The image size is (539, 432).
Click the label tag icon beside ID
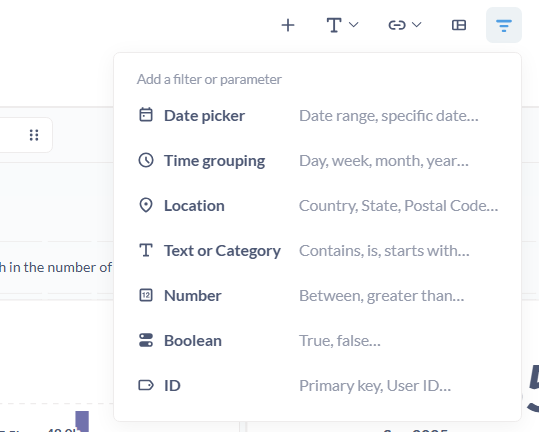point(146,385)
